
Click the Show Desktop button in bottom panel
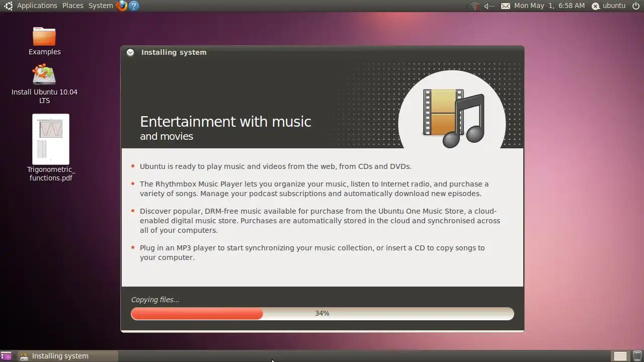6,356
